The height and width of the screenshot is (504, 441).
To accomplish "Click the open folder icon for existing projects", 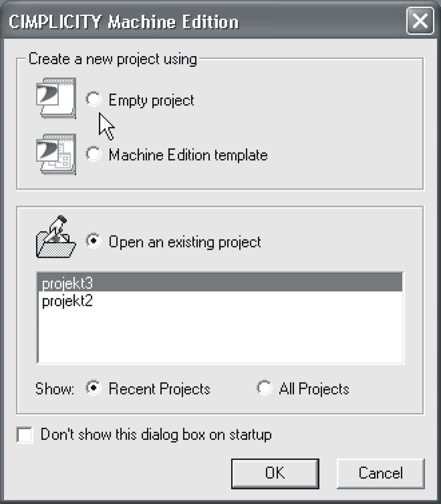I will point(56,237).
